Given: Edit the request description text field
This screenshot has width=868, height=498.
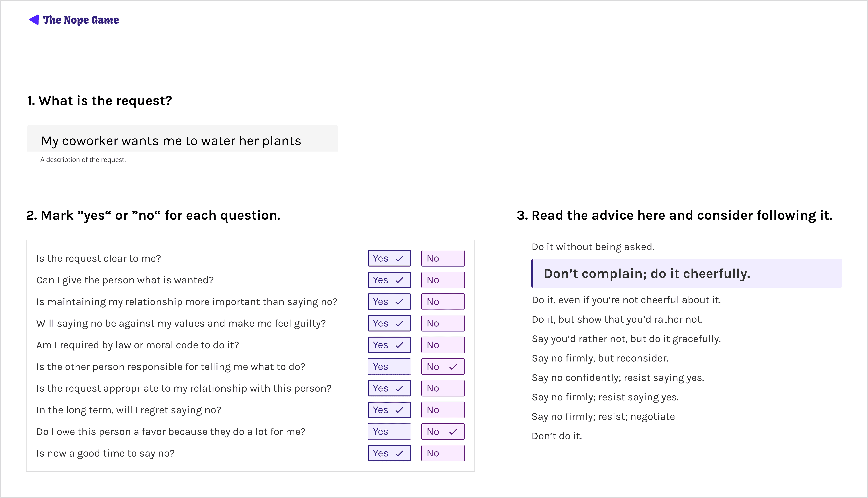Looking at the screenshot, I should click(183, 138).
